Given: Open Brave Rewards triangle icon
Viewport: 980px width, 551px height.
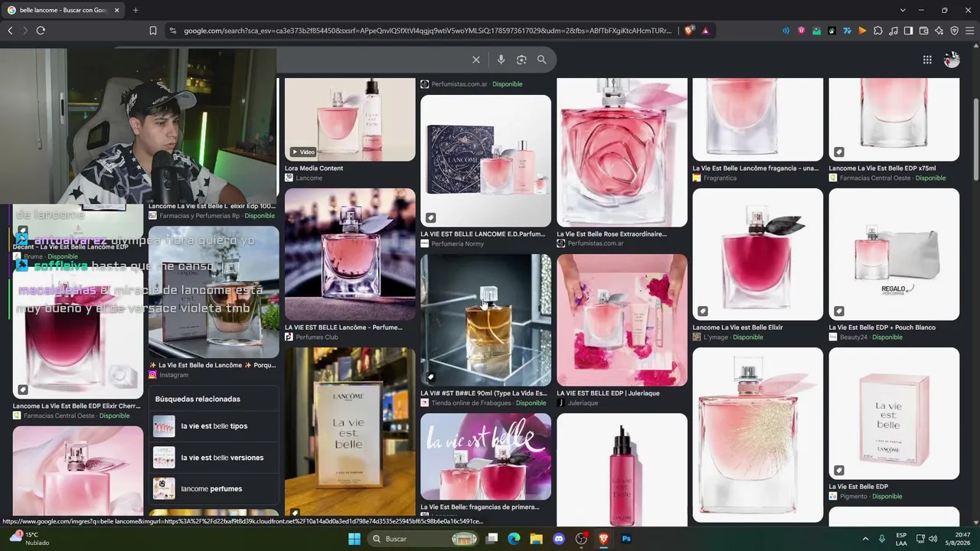Looking at the screenshot, I should click(x=705, y=31).
